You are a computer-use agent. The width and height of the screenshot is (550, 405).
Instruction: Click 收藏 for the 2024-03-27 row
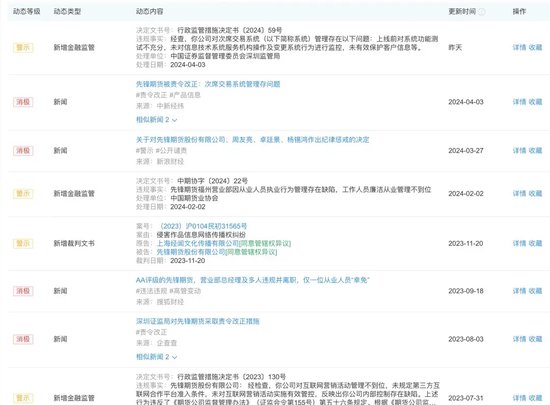(535, 151)
